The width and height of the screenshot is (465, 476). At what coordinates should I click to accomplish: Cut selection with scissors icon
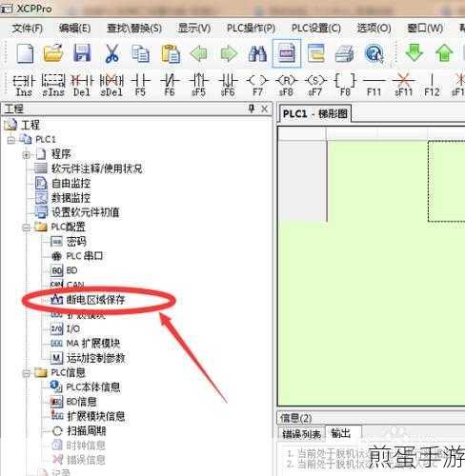[x=111, y=53]
